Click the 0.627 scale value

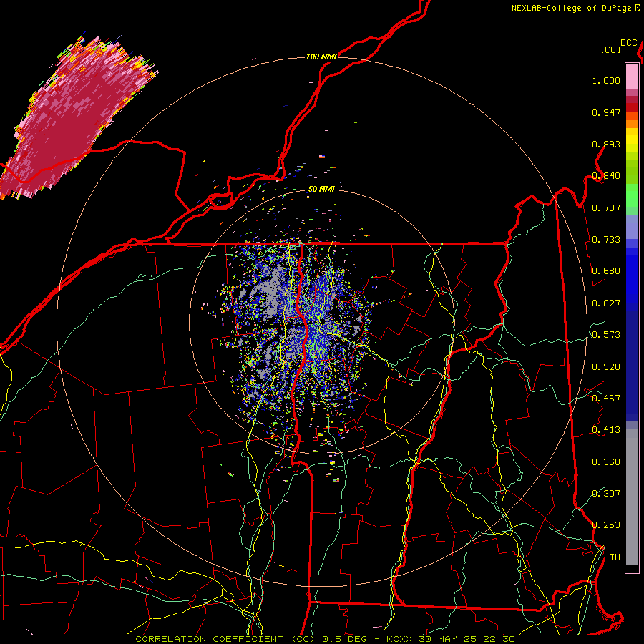coord(606,303)
